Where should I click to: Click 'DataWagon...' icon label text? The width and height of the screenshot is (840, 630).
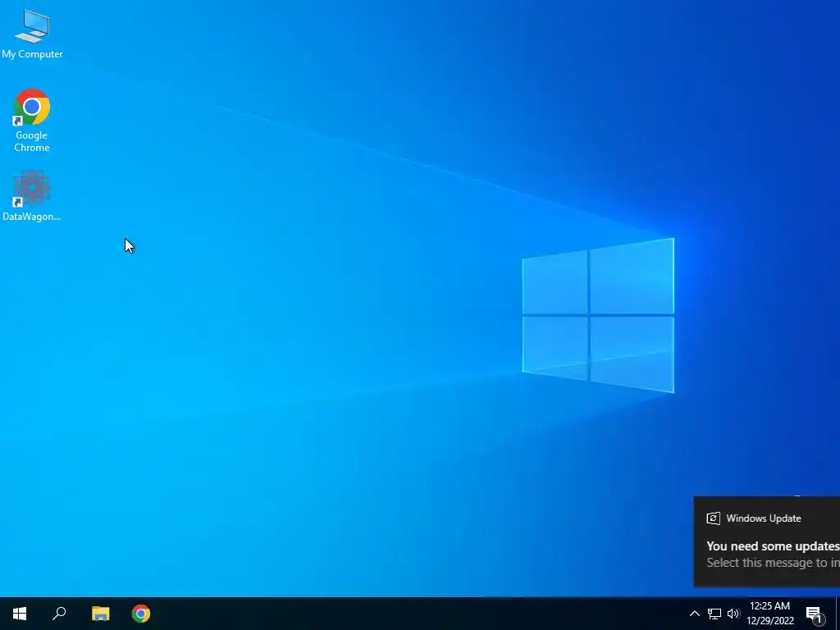click(x=32, y=217)
